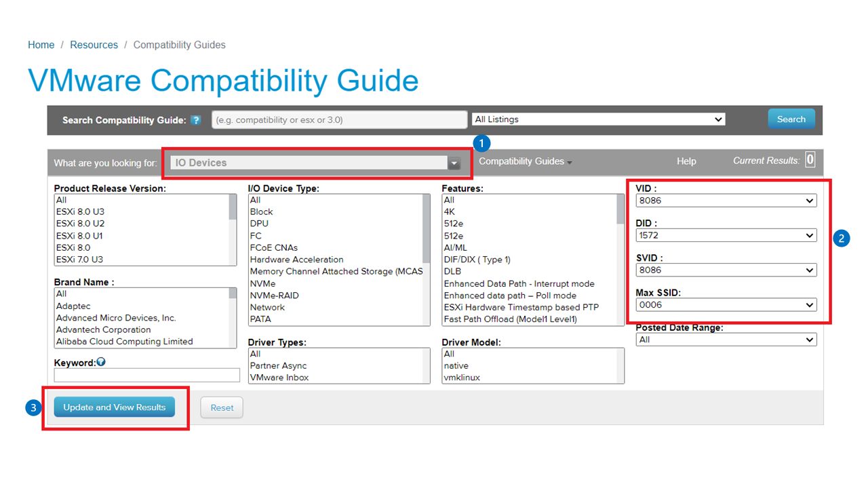Select NVMe in I/O Device Type list
Image resolution: width=868 pixels, height=488 pixels.
[x=262, y=283]
